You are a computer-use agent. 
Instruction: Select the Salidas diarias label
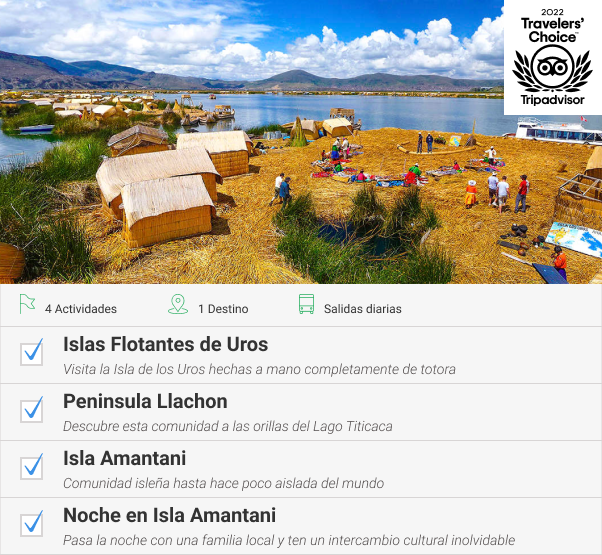click(362, 309)
